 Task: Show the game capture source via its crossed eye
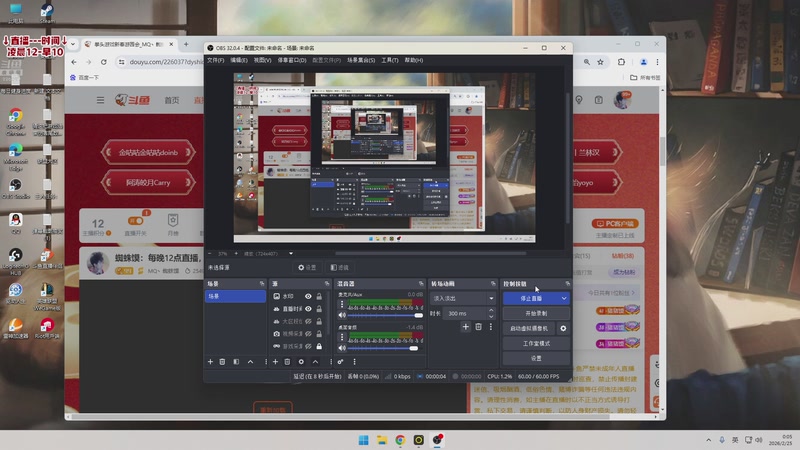pos(308,346)
